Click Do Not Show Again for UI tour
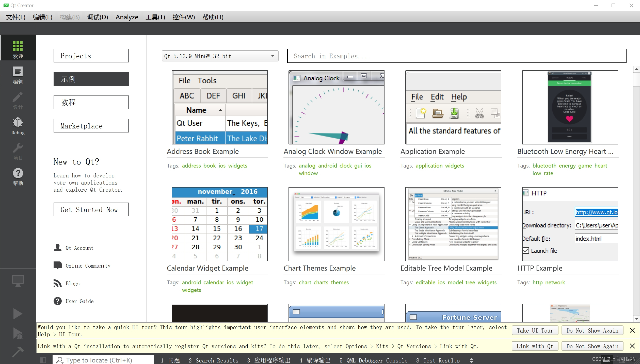This screenshot has height=364, width=640. tap(592, 330)
